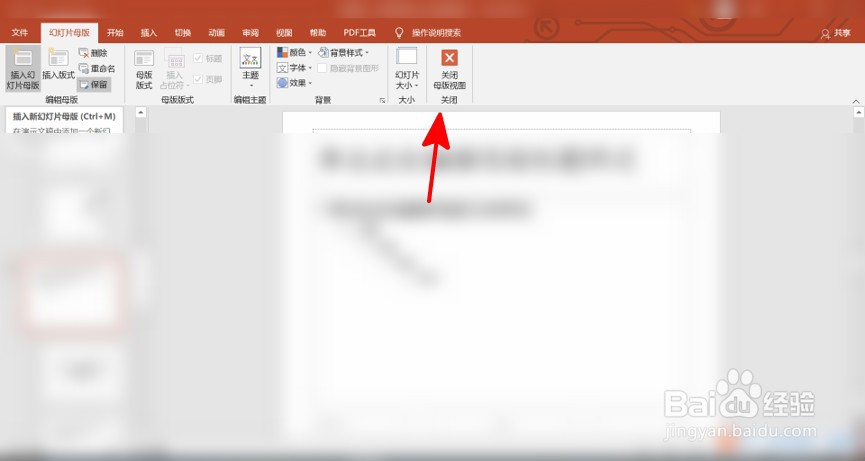
Task: Switch to the View (视图) tab
Action: [284, 33]
